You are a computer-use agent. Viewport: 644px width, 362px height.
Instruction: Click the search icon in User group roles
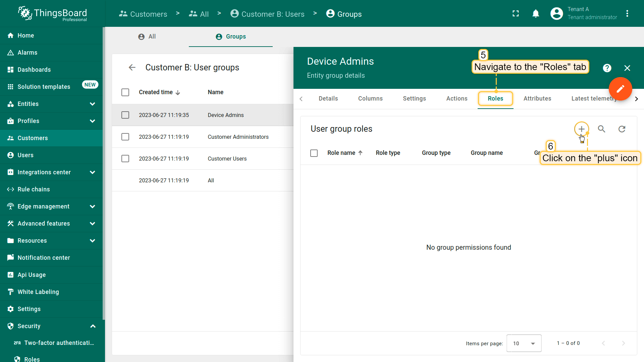tap(601, 129)
